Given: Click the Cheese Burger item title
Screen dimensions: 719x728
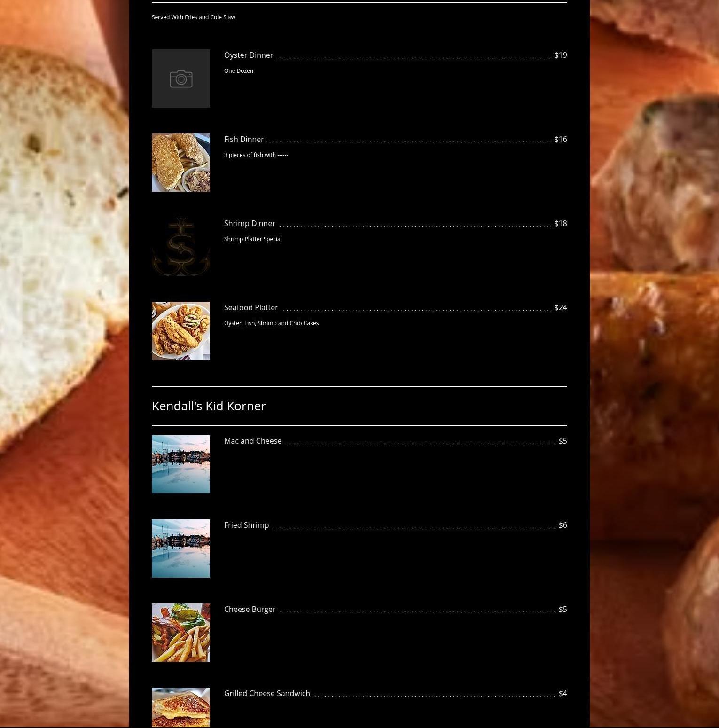Looking at the screenshot, I should pos(250,609).
